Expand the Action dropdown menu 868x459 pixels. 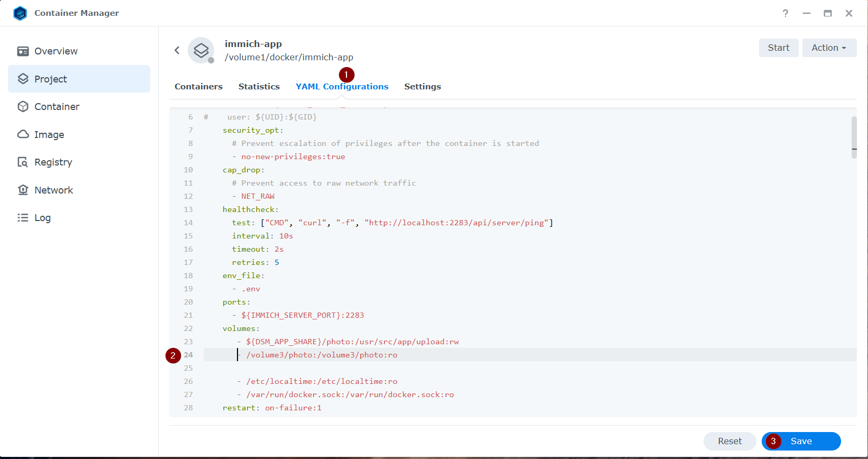pos(829,48)
